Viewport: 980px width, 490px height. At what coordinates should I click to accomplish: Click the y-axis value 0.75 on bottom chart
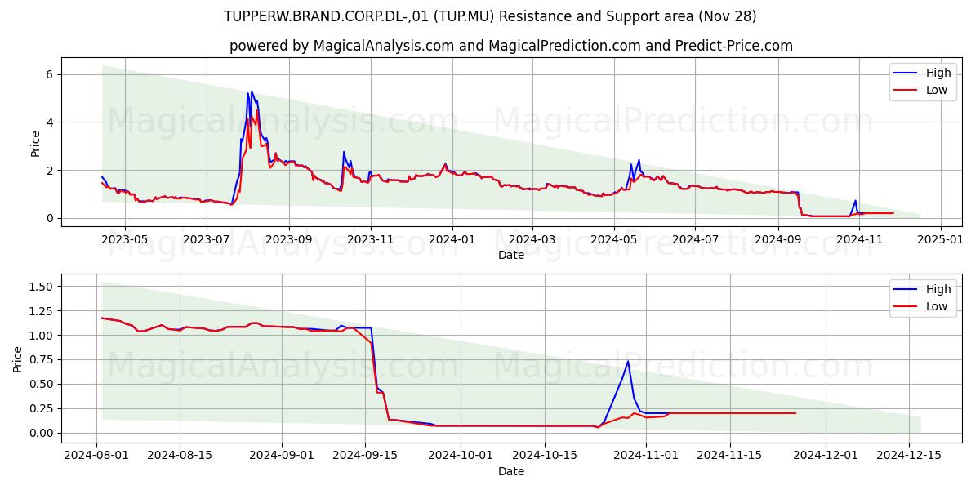tap(41, 360)
